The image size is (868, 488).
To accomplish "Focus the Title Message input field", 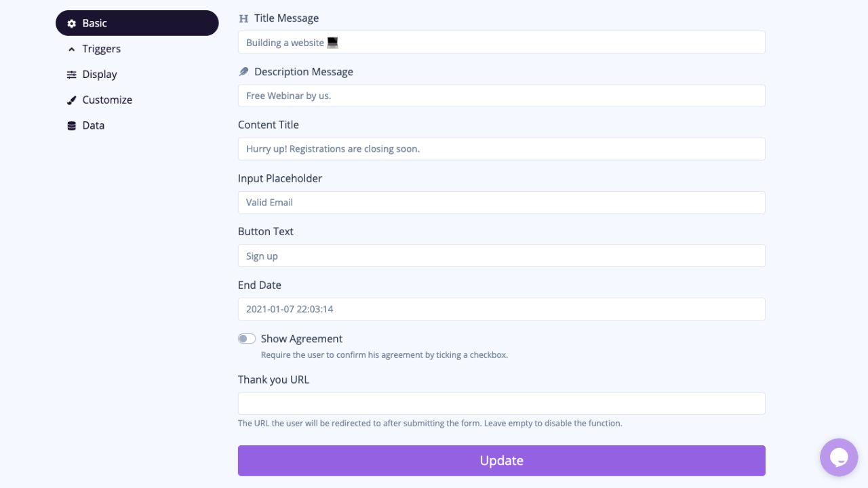I will 501,42.
